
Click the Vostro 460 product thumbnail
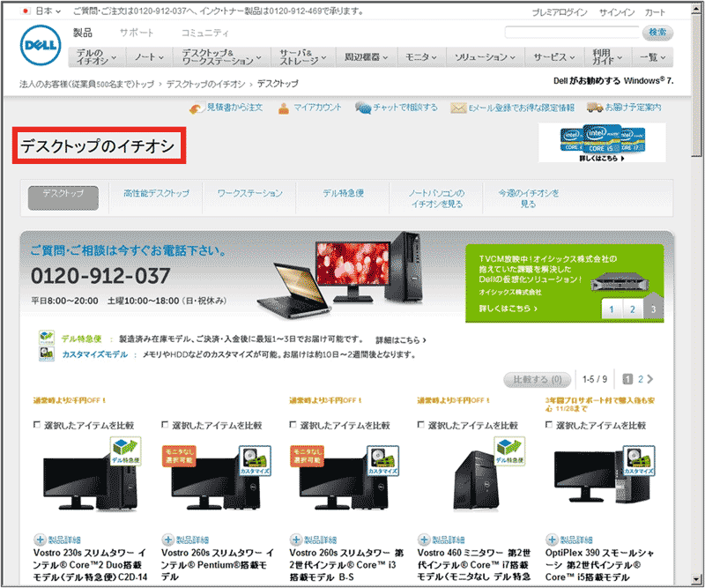[477, 480]
